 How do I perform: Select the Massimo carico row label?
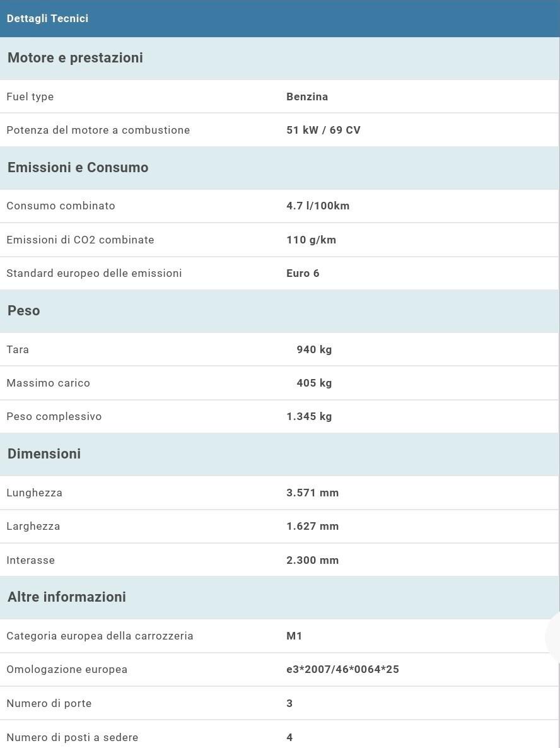(x=48, y=383)
